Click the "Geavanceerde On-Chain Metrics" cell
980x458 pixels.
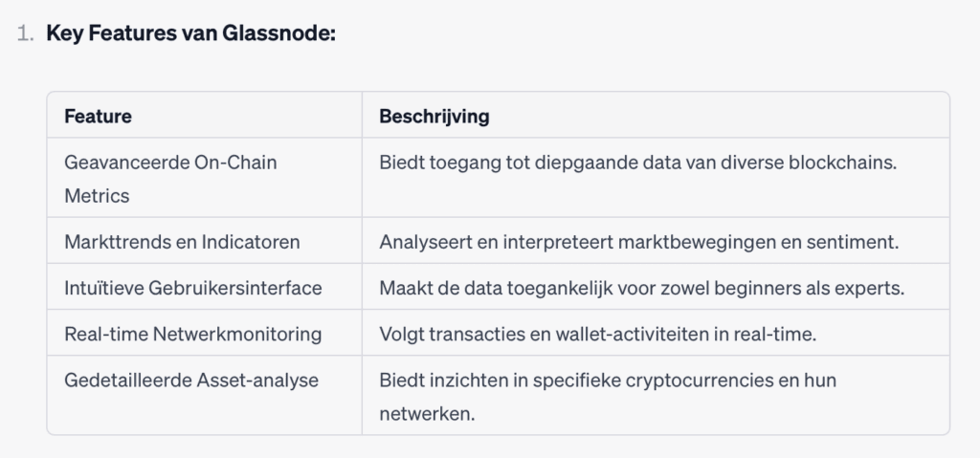(x=170, y=179)
